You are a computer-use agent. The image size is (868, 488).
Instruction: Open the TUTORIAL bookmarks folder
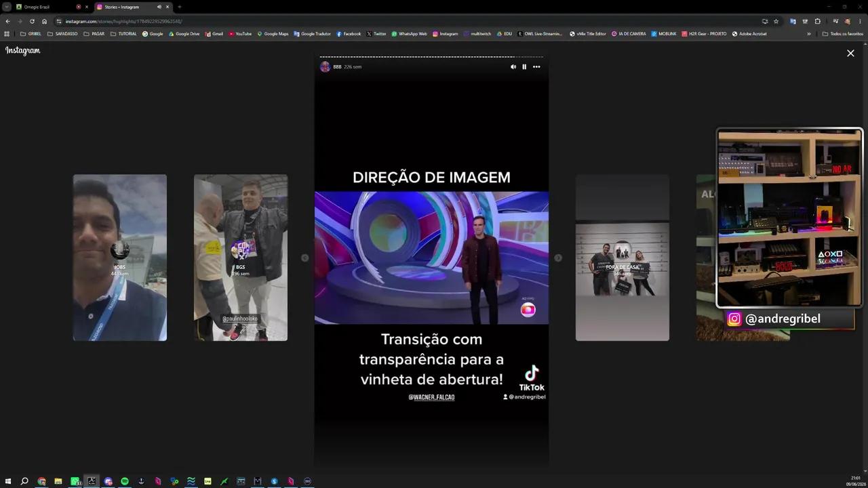click(x=123, y=34)
